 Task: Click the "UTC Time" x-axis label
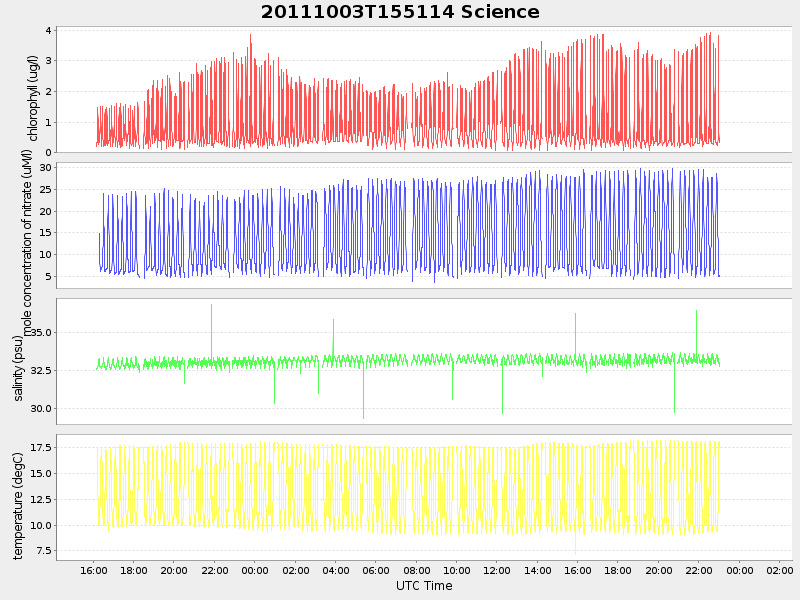tap(424, 586)
